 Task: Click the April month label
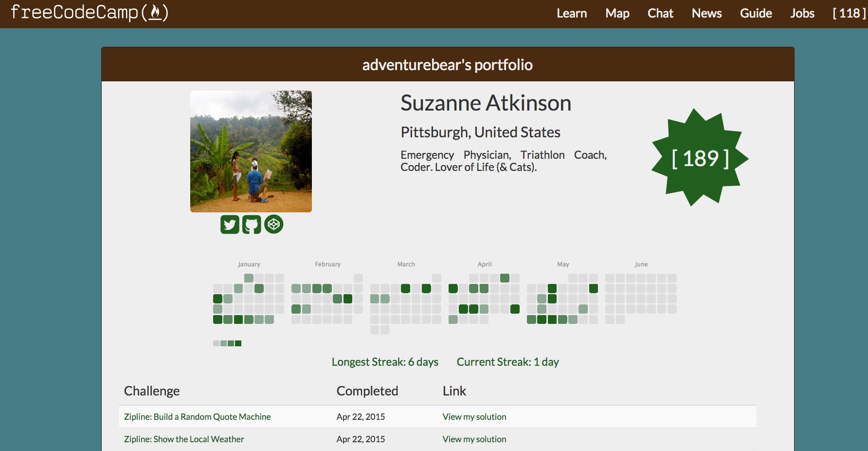point(485,264)
